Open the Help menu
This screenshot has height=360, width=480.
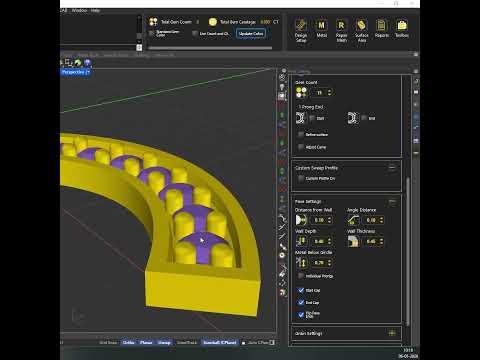pos(95,10)
